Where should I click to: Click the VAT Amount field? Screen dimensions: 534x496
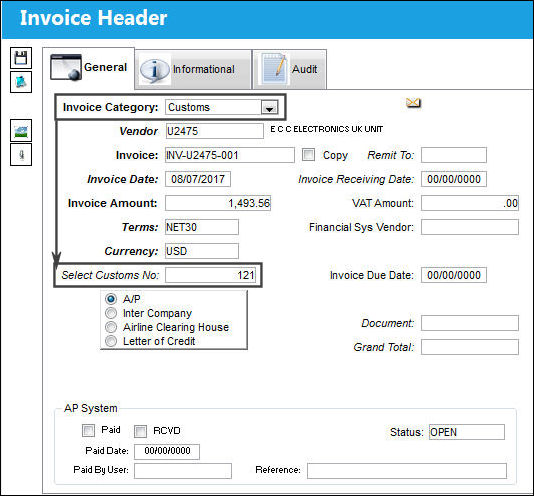pos(470,203)
